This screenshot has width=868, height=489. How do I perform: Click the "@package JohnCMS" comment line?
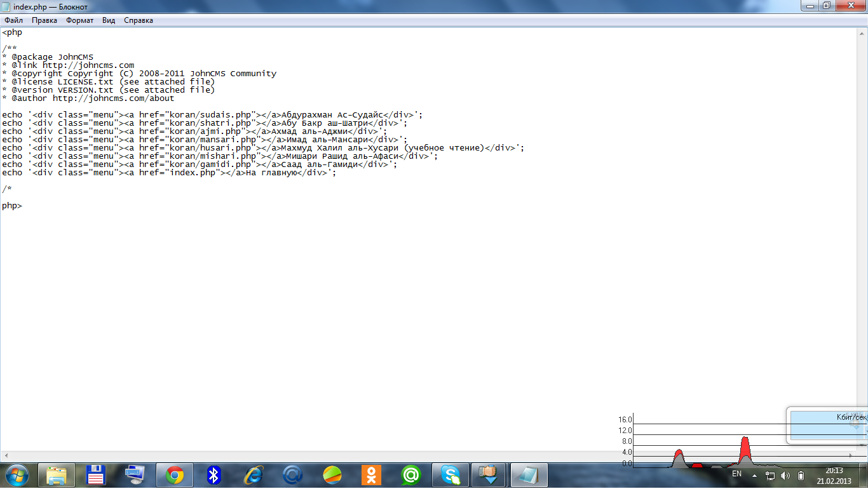48,57
